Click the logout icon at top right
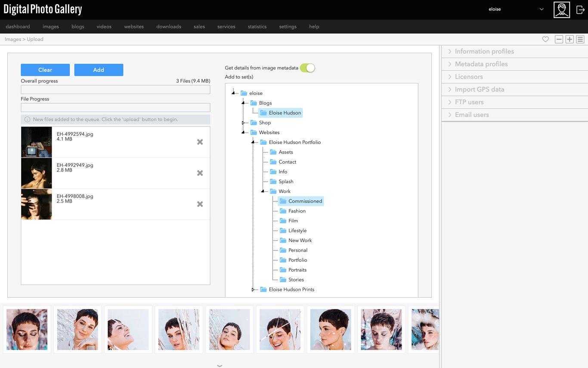Screen dimensions: 588x368 580,9
